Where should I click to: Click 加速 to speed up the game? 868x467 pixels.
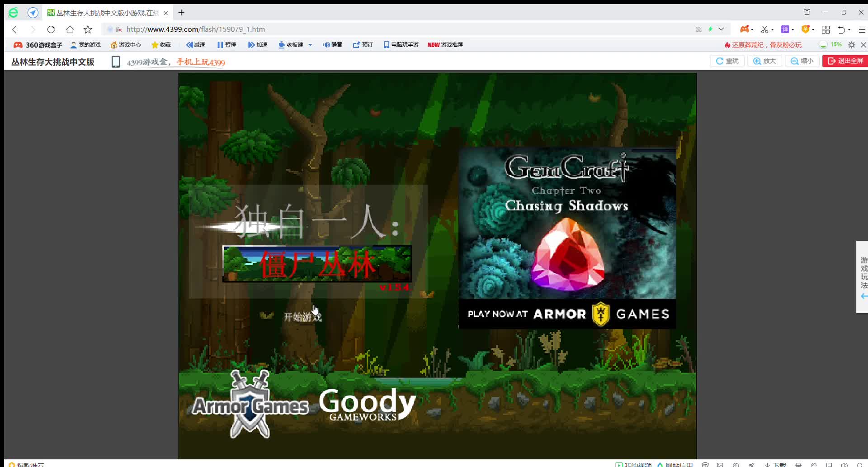258,45
